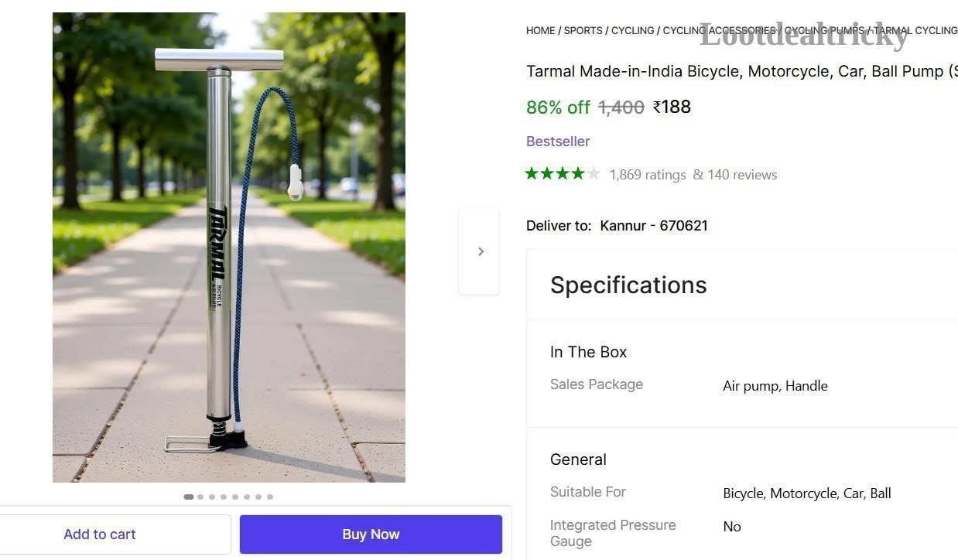
Task: Jump to the second carousel dot
Action: click(200, 497)
